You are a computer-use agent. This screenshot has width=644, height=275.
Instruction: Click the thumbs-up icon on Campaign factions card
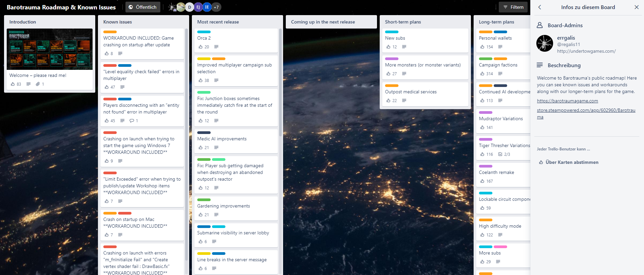[482, 74]
